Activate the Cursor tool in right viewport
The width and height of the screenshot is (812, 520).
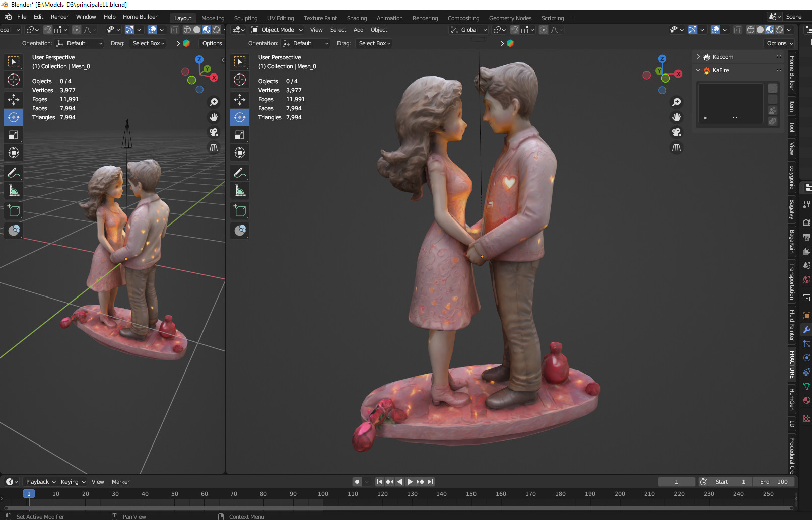tap(240, 80)
